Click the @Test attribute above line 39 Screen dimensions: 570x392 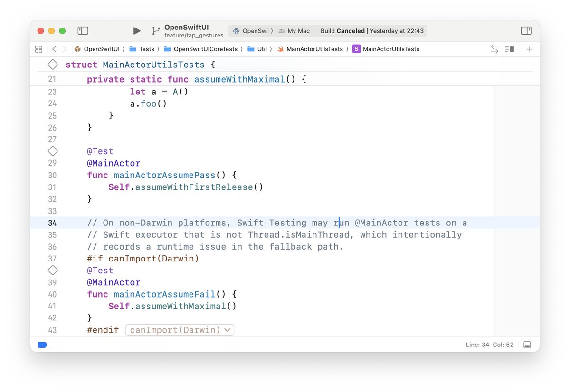tap(100, 271)
